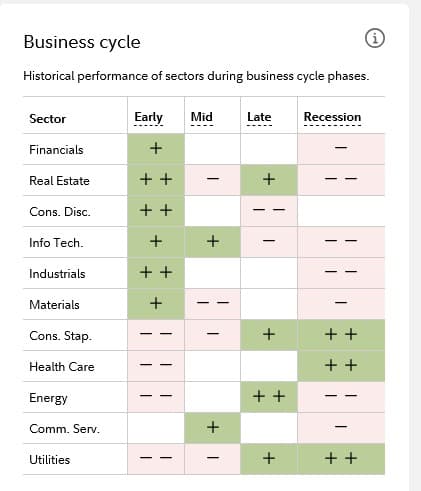
Task: Click Cons. Disc. Early double-plus cell
Action: [x=156, y=211]
